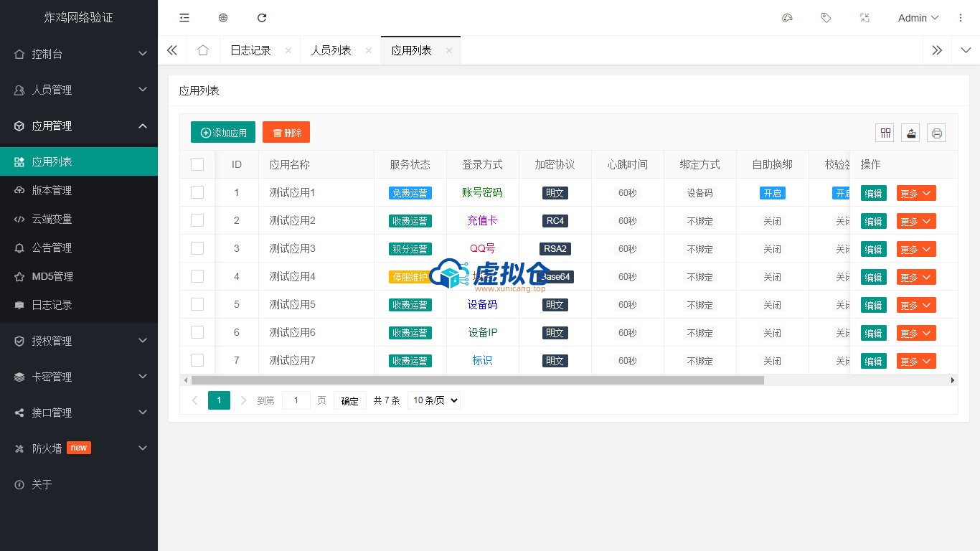Click the 删除 button
Viewport: 980px width, 551px height.
click(286, 132)
